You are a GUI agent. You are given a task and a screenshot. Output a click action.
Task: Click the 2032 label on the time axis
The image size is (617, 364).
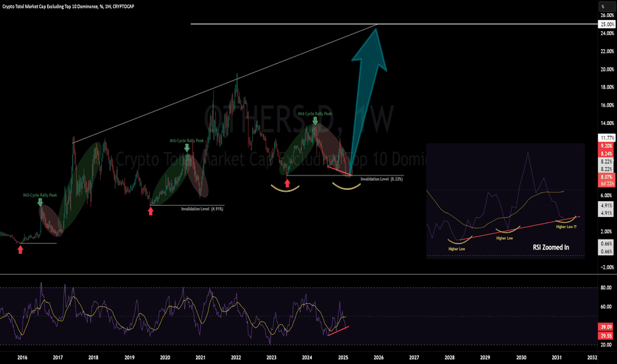coord(593,357)
